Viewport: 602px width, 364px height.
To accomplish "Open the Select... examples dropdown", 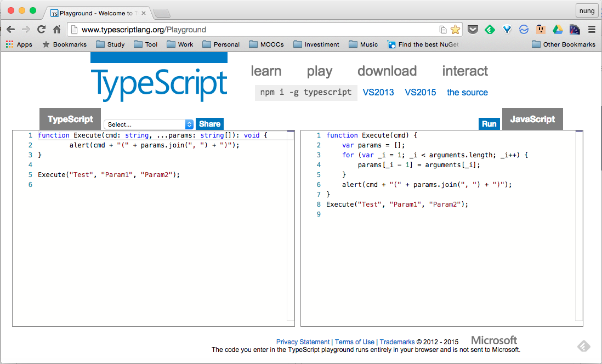I will click(149, 124).
